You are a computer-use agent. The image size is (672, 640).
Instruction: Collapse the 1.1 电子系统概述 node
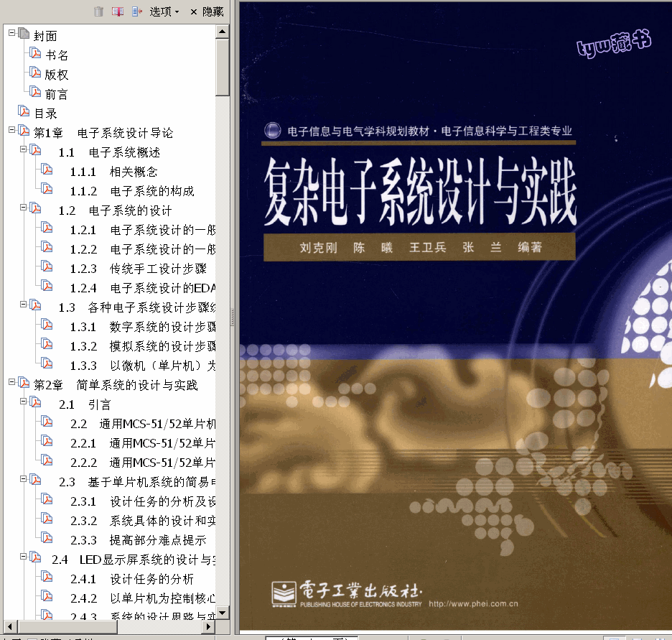[24, 149]
